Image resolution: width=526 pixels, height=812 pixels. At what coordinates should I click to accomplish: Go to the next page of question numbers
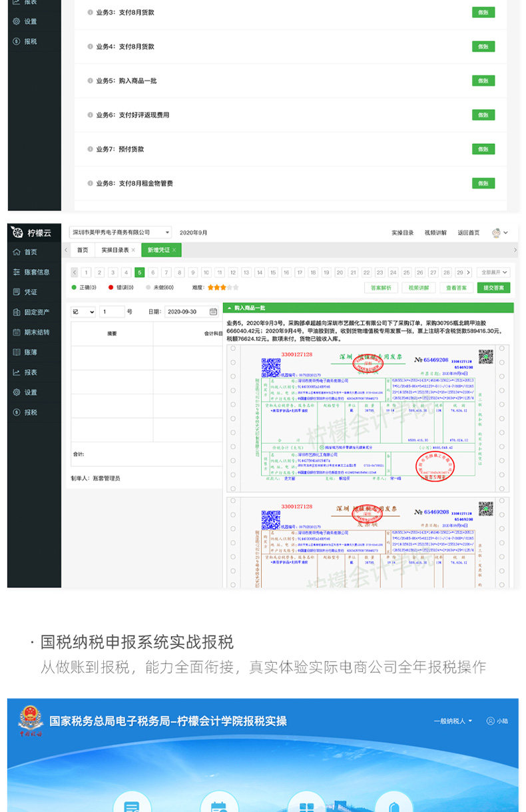tap(469, 272)
